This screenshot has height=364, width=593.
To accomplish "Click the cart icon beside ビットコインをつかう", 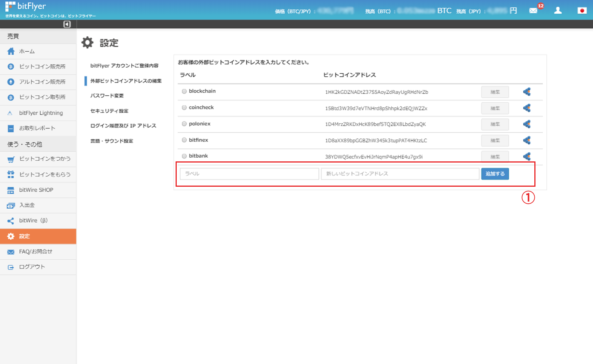I will (x=11, y=159).
